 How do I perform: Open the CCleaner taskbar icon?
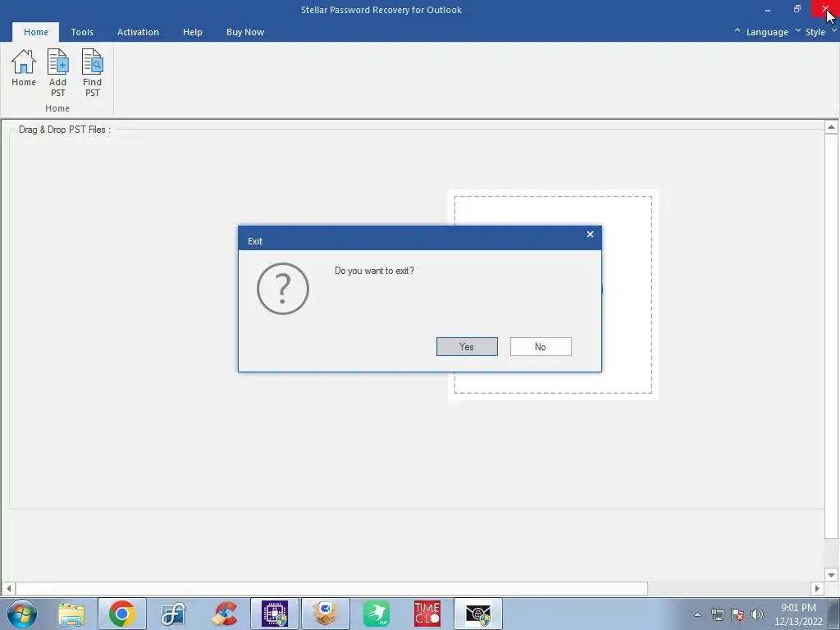click(224, 614)
